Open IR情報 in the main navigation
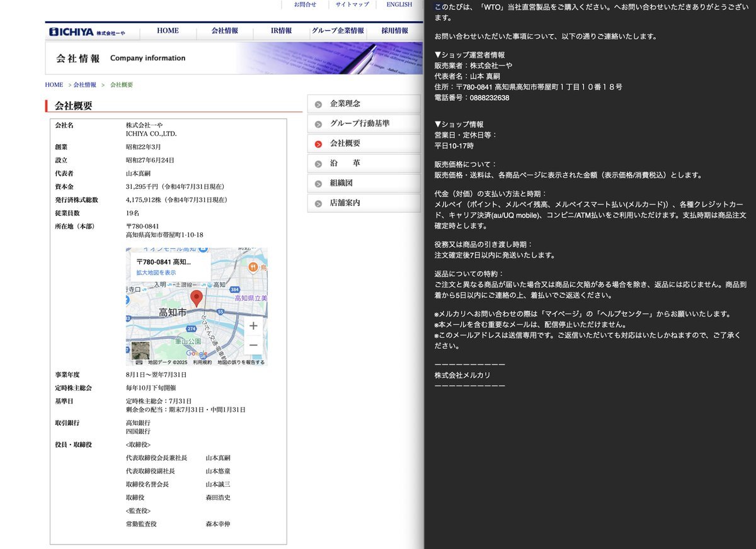 [x=282, y=31]
